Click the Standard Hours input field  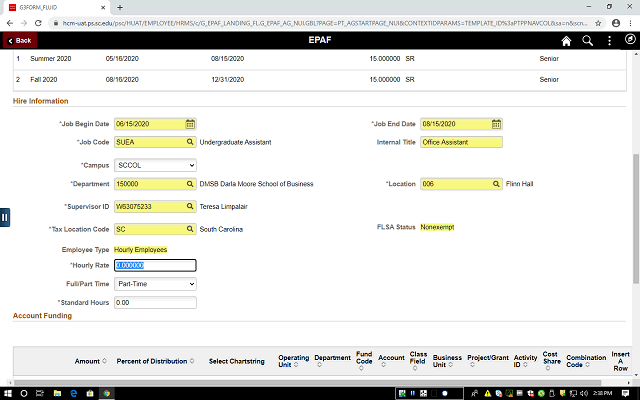point(155,302)
